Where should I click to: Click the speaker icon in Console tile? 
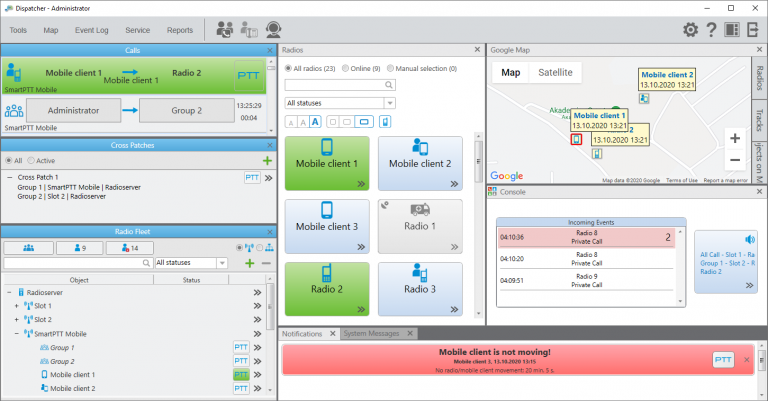pos(750,239)
